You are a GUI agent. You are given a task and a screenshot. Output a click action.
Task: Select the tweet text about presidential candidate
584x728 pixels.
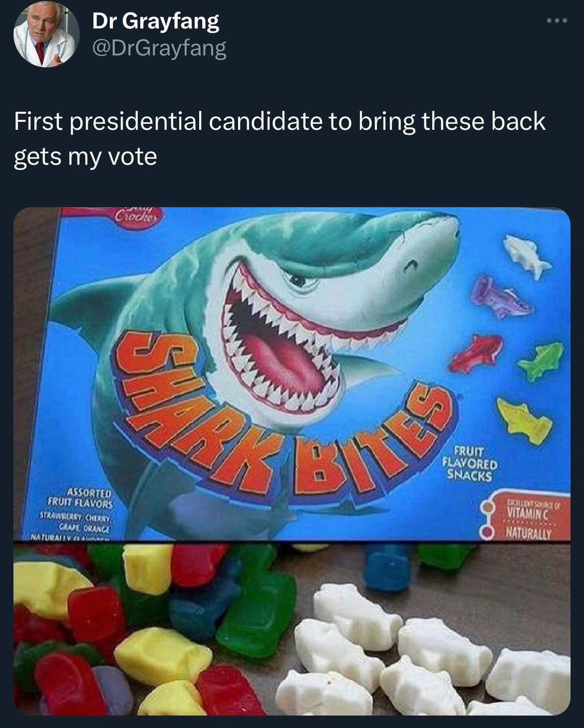(280, 138)
